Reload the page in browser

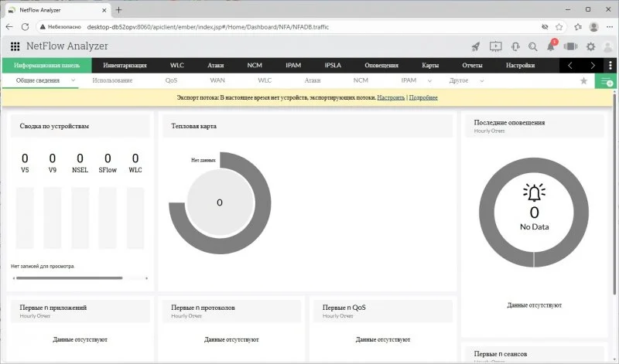tap(25, 27)
